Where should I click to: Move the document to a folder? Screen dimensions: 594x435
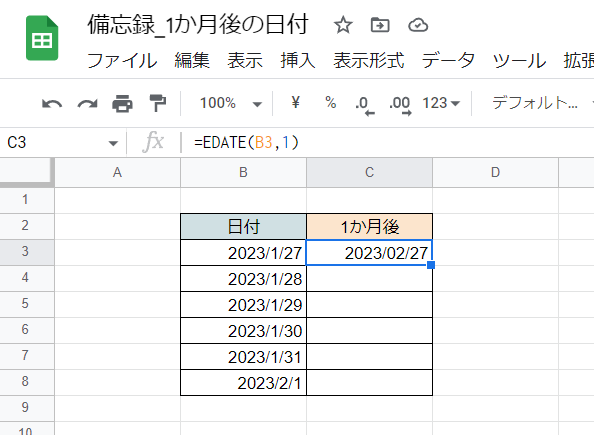point(380,25)
